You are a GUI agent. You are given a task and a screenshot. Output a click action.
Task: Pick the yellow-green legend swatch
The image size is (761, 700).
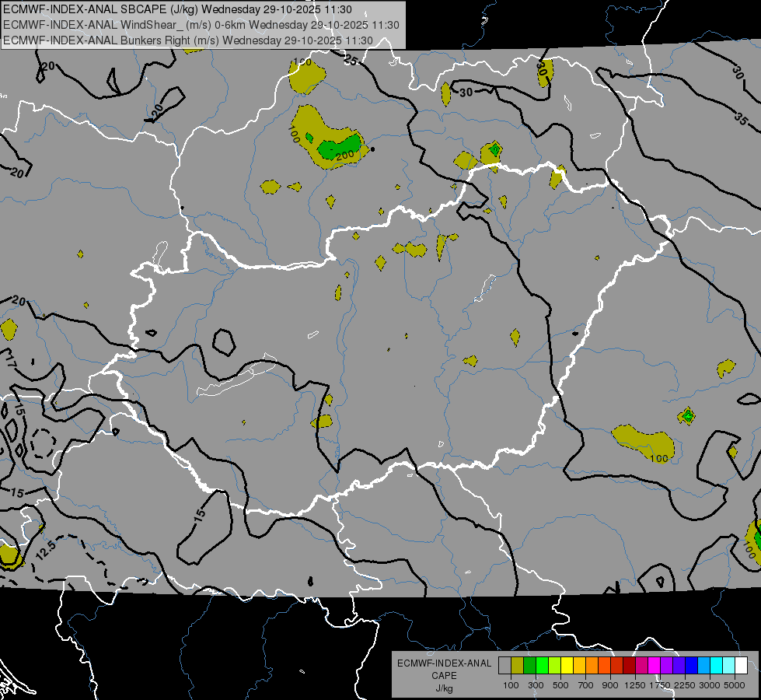tap(554, 666)
